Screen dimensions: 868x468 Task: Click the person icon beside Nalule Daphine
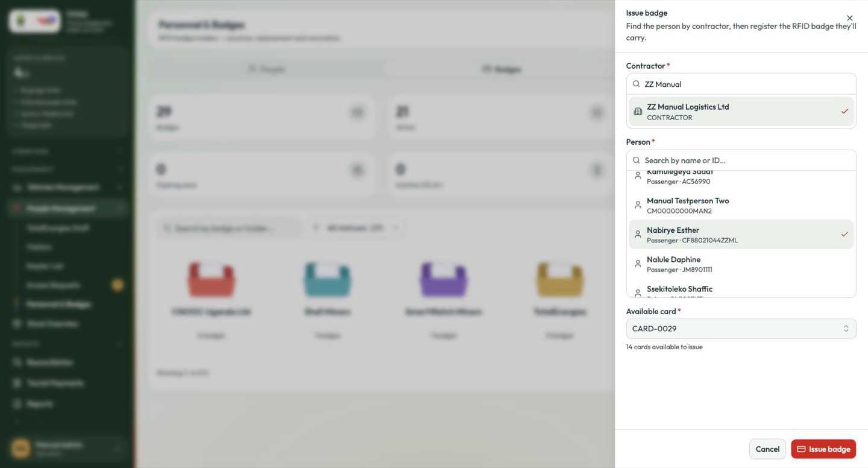pyautogui.click(x=638, y=264)
